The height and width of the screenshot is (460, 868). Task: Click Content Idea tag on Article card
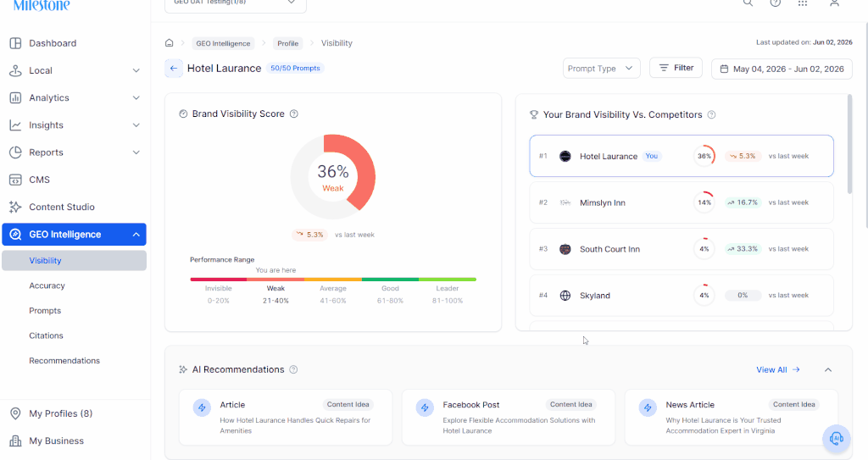[348, 405]
